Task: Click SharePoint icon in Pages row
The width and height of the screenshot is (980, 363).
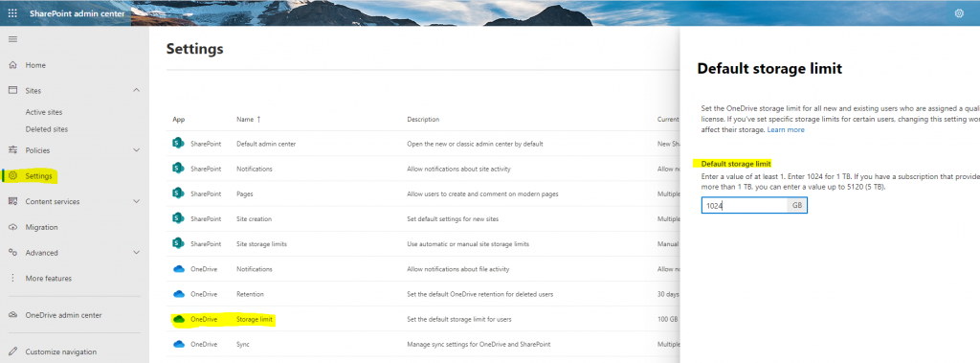Action: (178, 193)
